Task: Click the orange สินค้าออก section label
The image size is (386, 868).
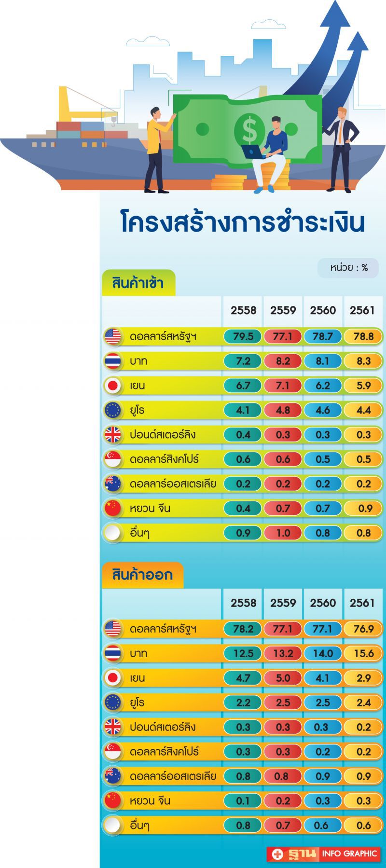Action: click(142, 575)
